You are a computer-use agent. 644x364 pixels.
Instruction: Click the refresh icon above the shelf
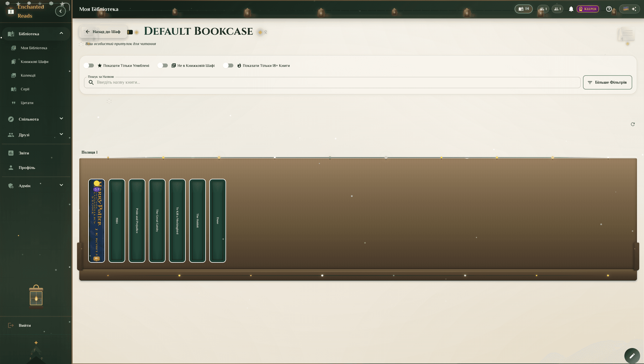click(633, 124)
